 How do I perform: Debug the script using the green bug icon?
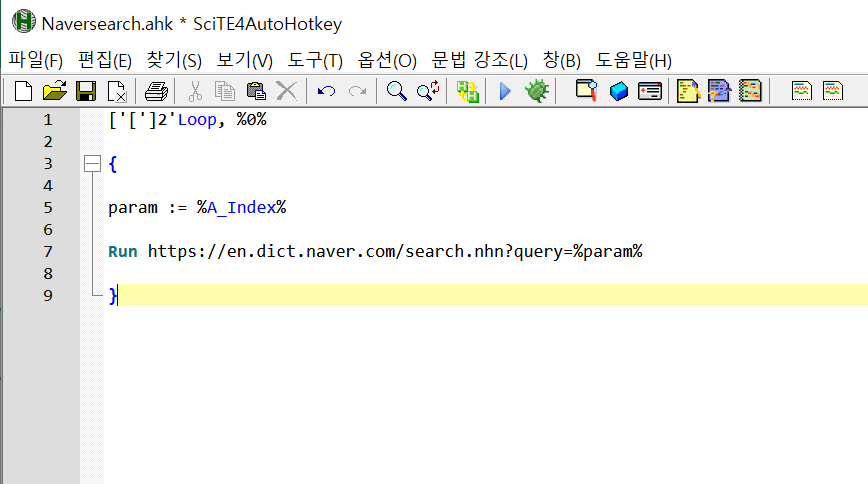coord(537,91)
